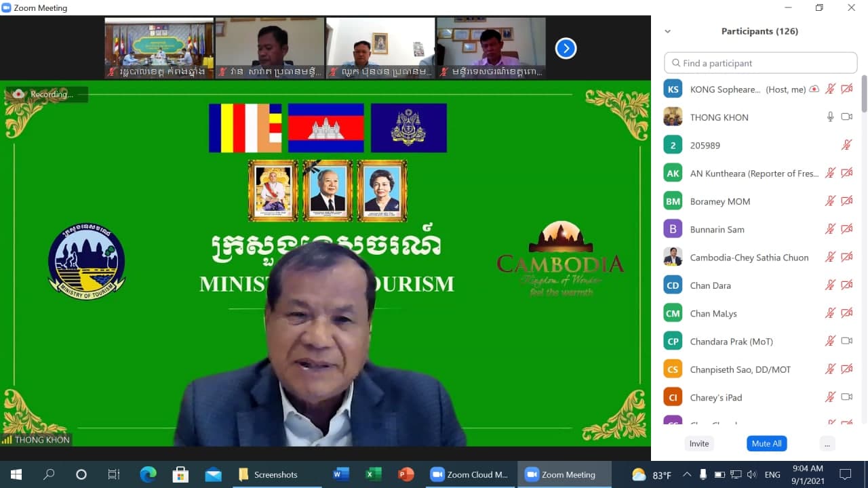Collapse the Participants panel with the chevron
The width and height of the screenshot is (868, 488).
click(x=668, y=31)
